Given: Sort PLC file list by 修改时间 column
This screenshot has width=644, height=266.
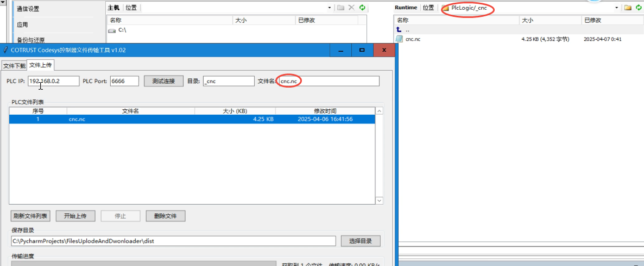Looking at the screenshot, I should click(325, 111).
